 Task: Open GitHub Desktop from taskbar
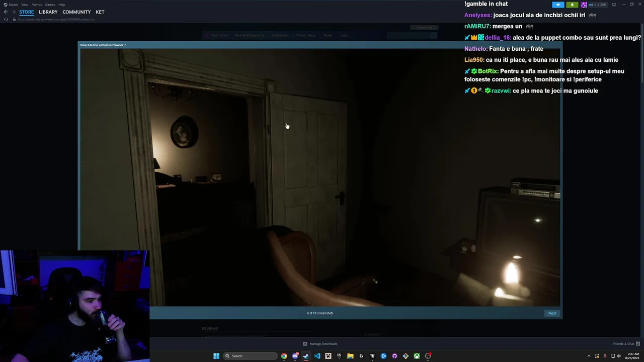click(x=394, y=356)
